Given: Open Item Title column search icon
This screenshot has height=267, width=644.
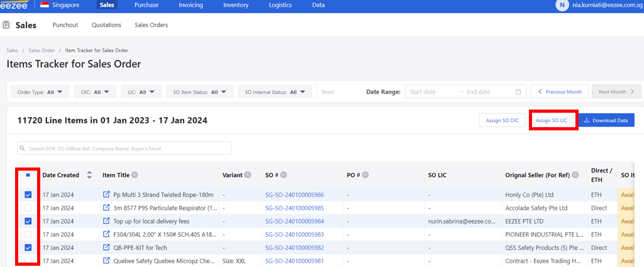Looking at the screenshot, I should click(x=135, y=175).
